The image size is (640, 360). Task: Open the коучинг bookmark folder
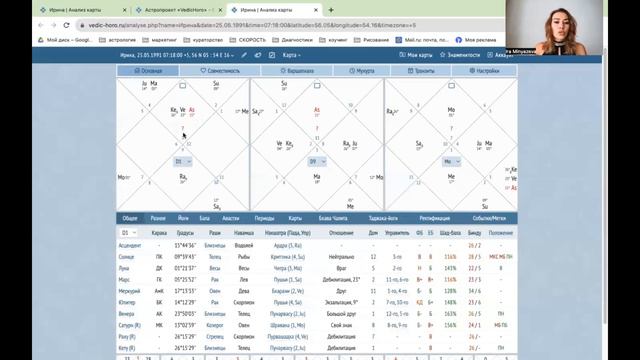tap(333, 40)
